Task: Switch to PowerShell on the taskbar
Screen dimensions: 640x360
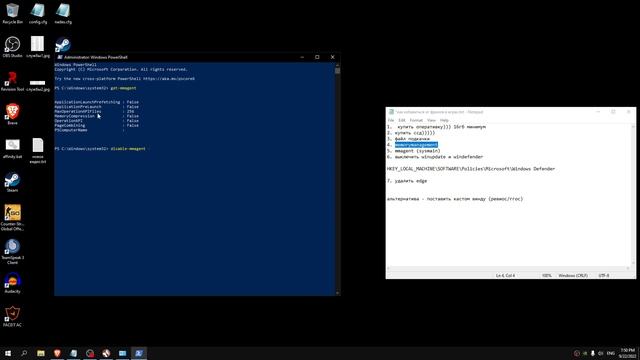Action: tap(139, 353)
